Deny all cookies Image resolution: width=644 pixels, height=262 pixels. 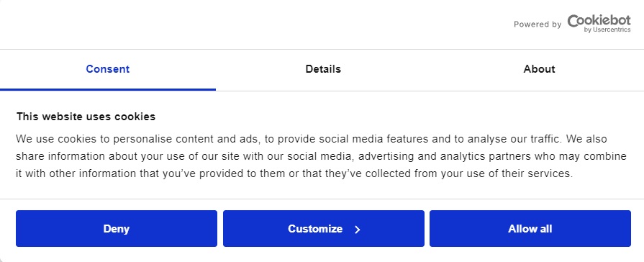117,228
